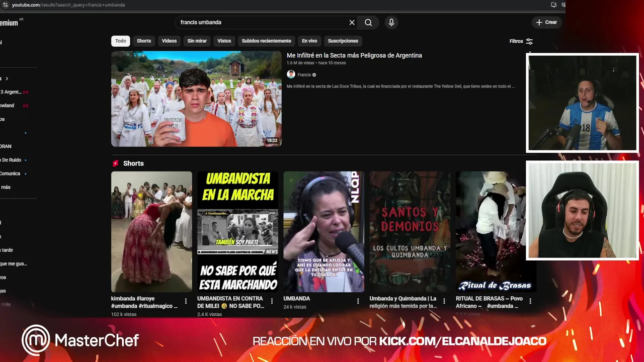Viewport: 644px width, 362px height.
Task: Open 'Me Infiltré en la Secta más Peligrosa' title
Action: click(354, 55)
